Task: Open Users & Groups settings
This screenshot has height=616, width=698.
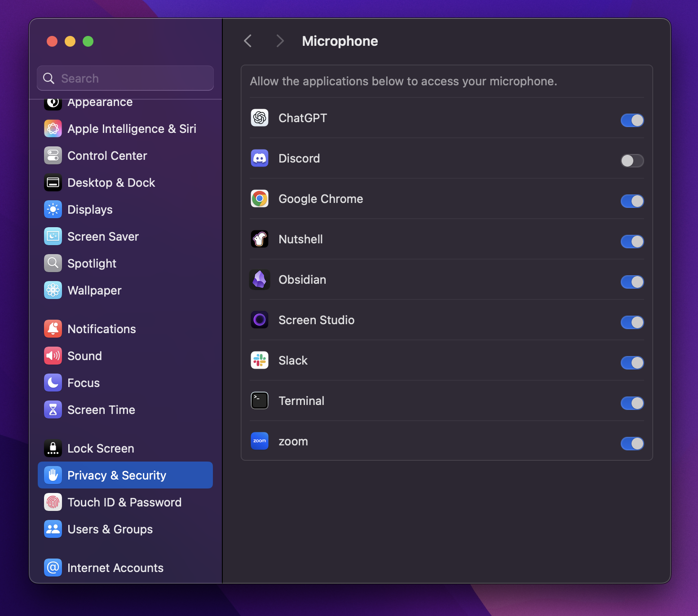Action: point(110,529)
